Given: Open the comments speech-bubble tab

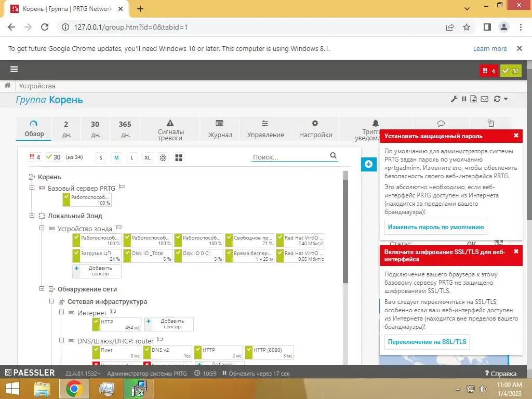Looking at the screenshot, I should pos(441,124).
